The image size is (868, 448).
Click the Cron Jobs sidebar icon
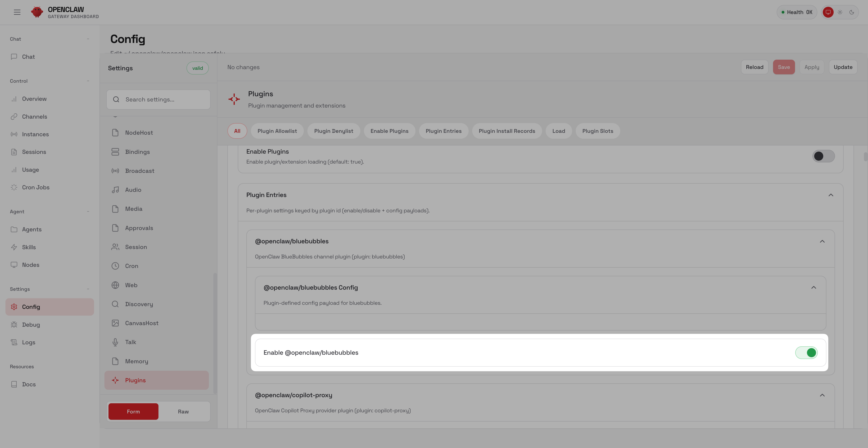[14, 187]
